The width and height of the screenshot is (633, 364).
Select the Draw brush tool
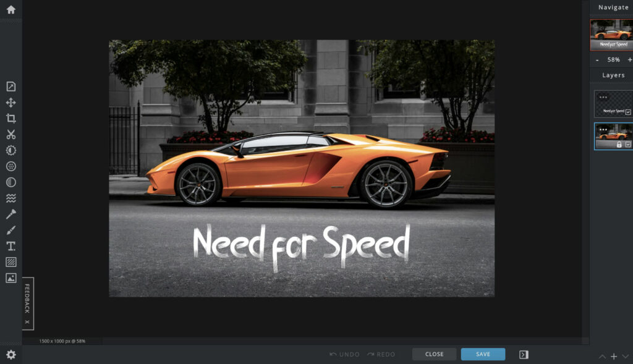click(x=11, y=230)
